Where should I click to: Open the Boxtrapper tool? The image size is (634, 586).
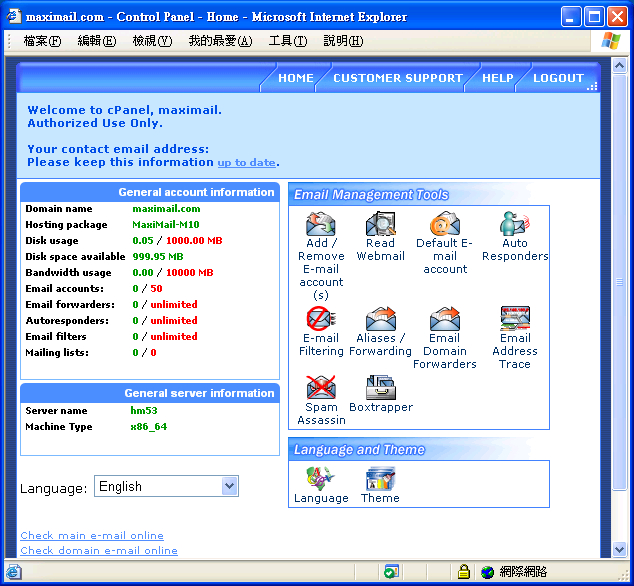tap(381, 388)
